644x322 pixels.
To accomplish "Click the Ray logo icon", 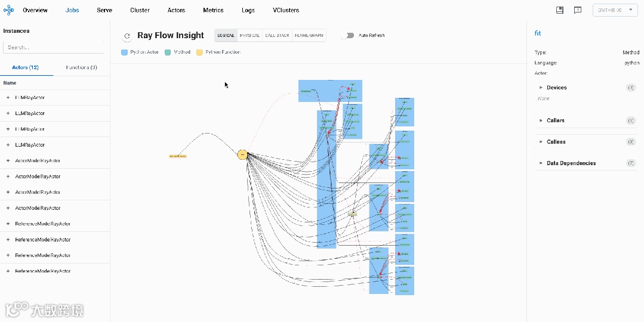I will (x=8, y=10).
